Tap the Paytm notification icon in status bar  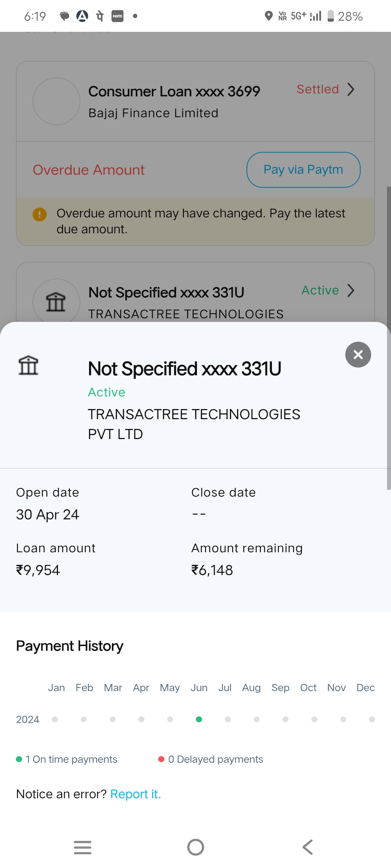point(117,16)
